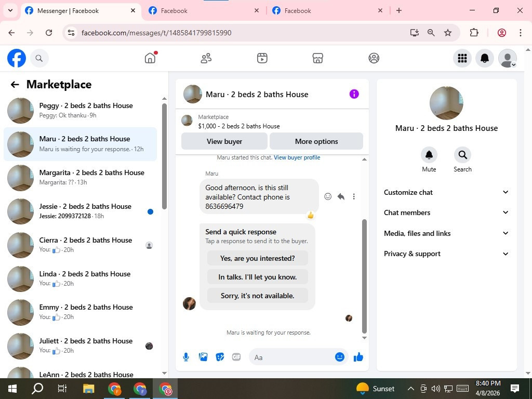The width and height of the screenshot is (532, 399).
Task: Open Emmy's conversation in the list
Action: click(81, 312)
